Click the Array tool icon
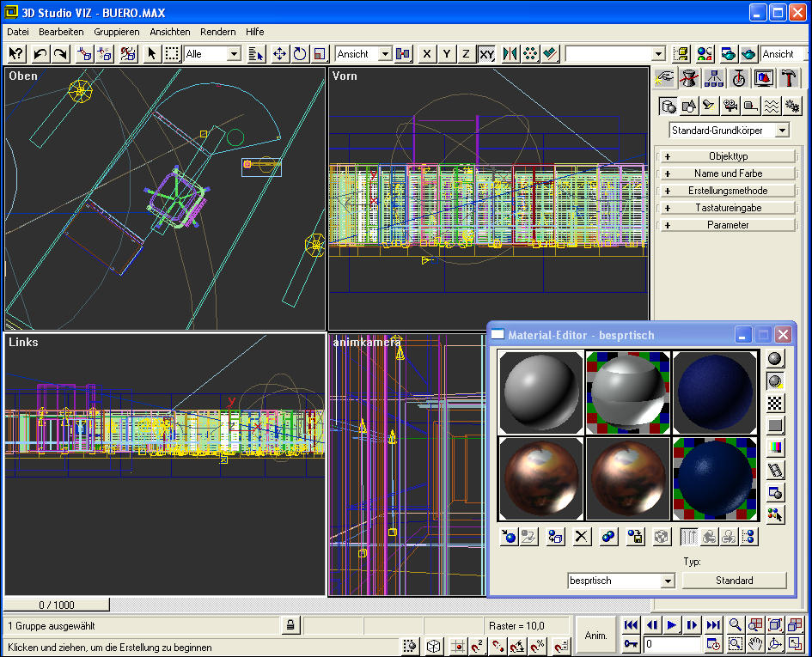The image size is (812, 657). click(x=530, y=54)
